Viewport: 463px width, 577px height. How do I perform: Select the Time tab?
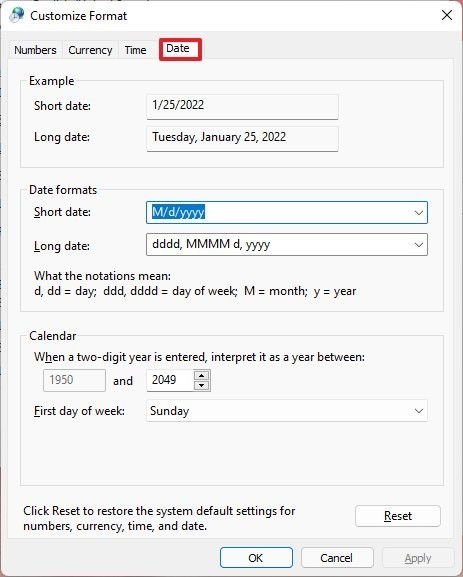point(135,50)
